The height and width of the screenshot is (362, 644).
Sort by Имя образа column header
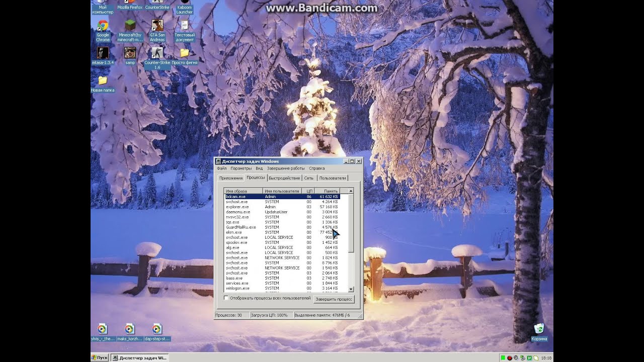point(244,191)
